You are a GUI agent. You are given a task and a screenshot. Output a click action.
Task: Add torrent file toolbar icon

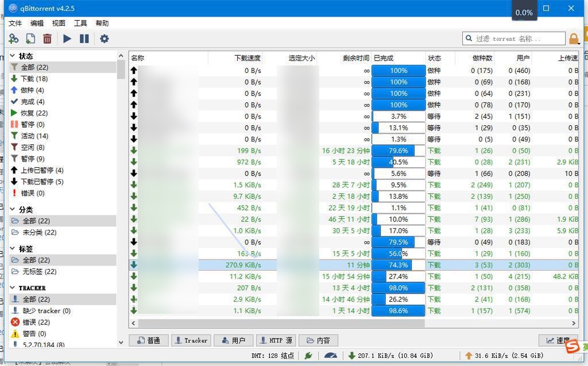coord(30,38)
